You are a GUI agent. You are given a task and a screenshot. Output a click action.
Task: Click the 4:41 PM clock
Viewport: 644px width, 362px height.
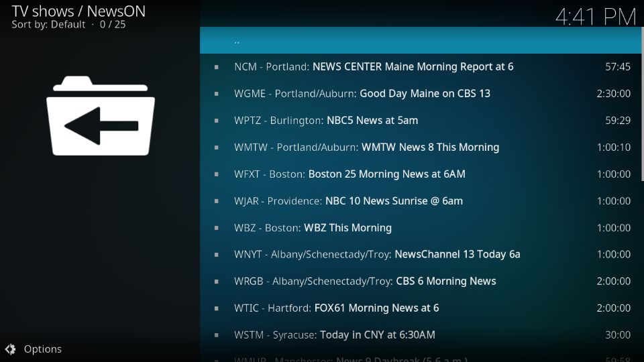coord(596,17)
